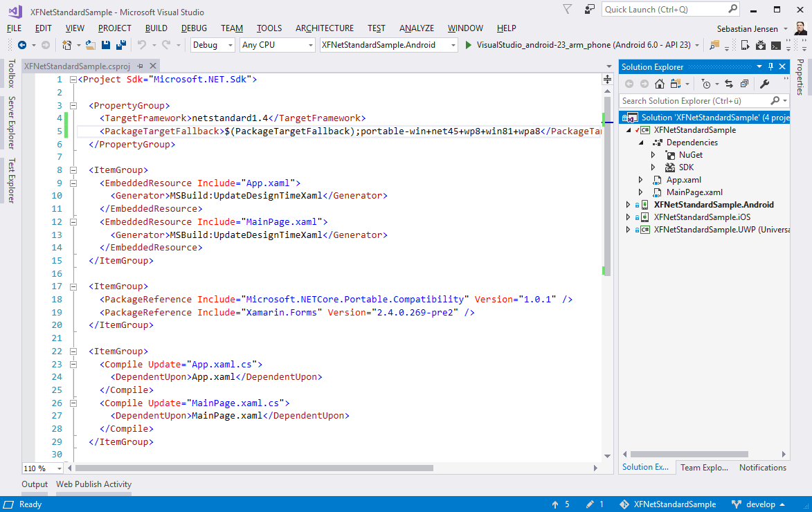The height and width of the screenshot is (512, 812).
Task: Collapse the PropertyGroup code fold at line 3
Action: pyautogui.click(x=74, y=105)
